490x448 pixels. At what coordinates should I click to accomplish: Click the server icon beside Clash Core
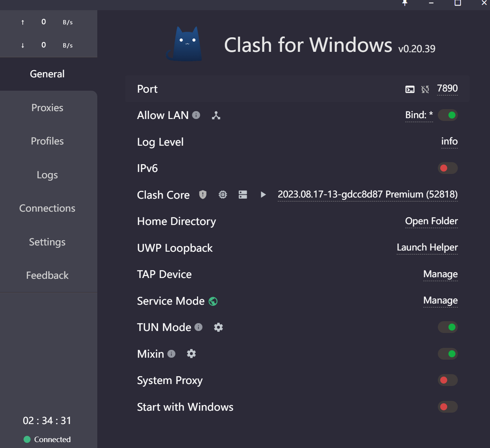tap(243, 194)
